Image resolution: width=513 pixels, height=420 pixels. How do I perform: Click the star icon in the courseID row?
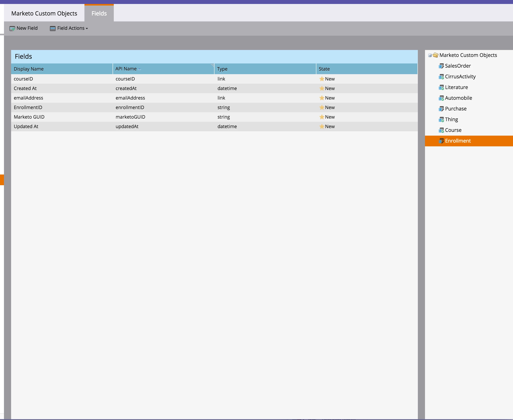tap(322, 79)
